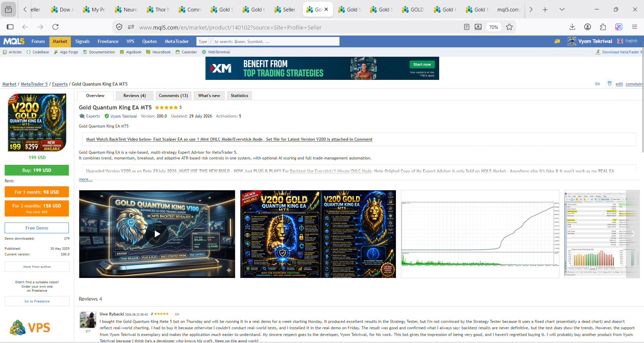Open the product print/bookmark icon near edit
Screen dimensions: 644x343
click(609, 84)
